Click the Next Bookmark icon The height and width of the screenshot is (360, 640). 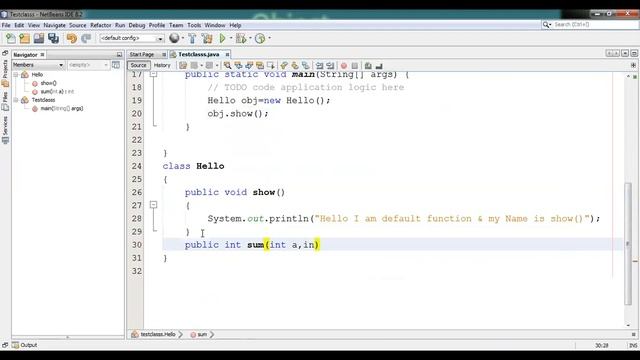click(295, 65)
